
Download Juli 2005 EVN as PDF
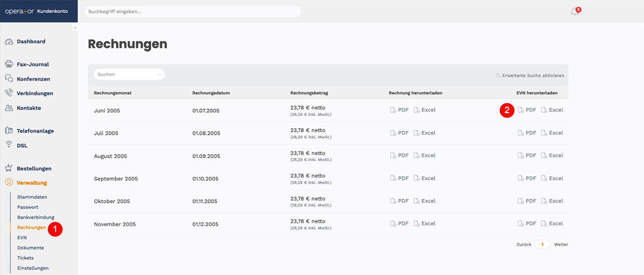click(x=527, y=133)
